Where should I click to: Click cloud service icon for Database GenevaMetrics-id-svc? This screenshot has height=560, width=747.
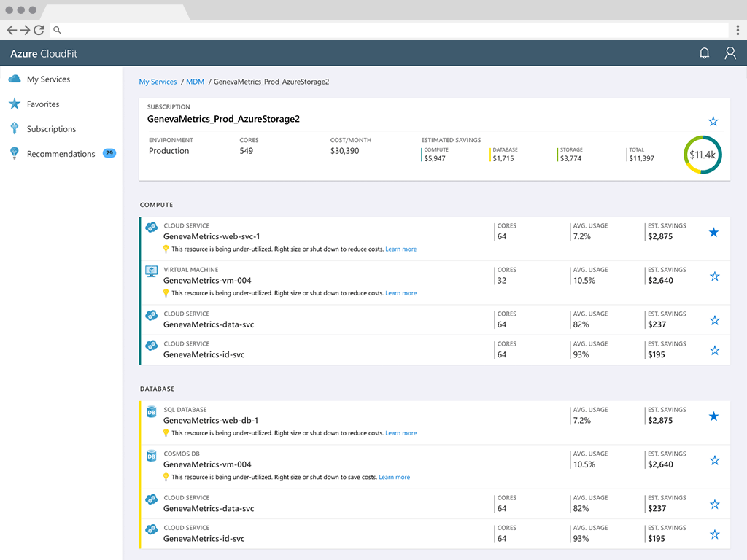tap(152, 529)
